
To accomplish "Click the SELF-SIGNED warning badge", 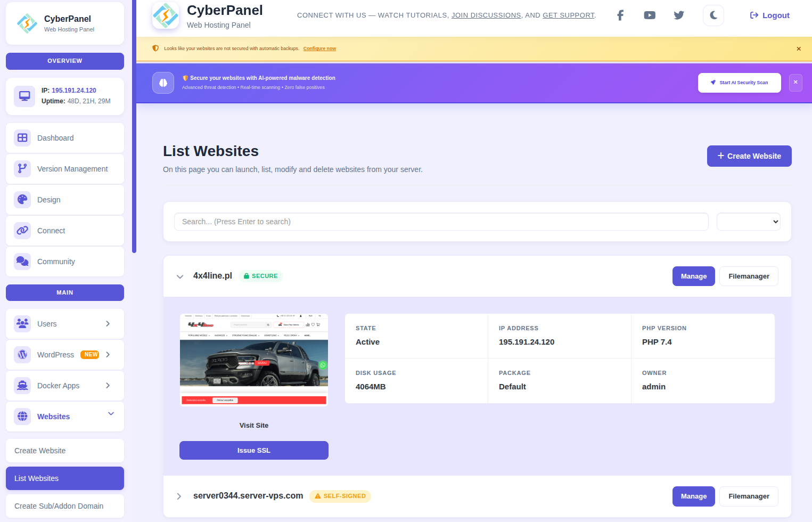I will pyautogui.click(x=340, y=496).
